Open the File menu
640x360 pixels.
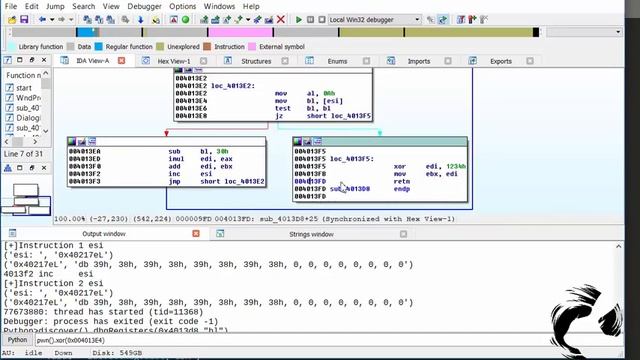[x=11, y=6]
